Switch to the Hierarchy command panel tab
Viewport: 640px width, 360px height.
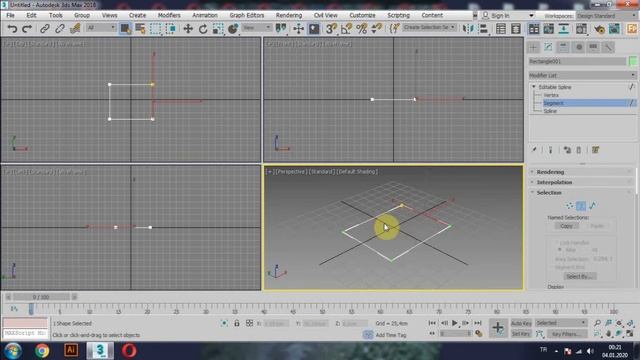563,47
